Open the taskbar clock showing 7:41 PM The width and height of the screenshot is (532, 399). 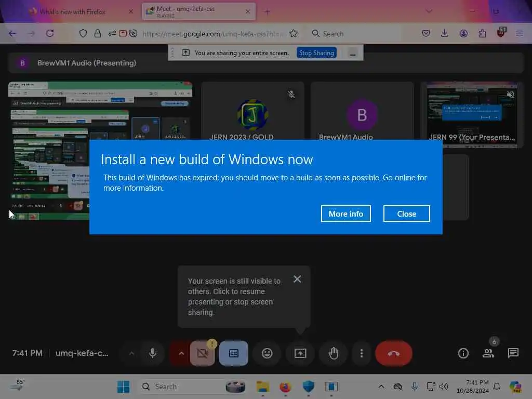click(x=473, y=387)
